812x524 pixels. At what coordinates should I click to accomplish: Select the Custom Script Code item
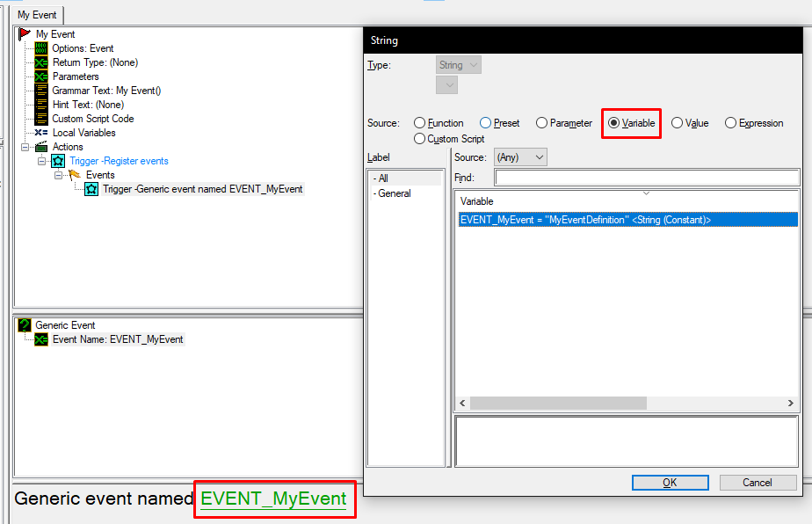(93, 118)
